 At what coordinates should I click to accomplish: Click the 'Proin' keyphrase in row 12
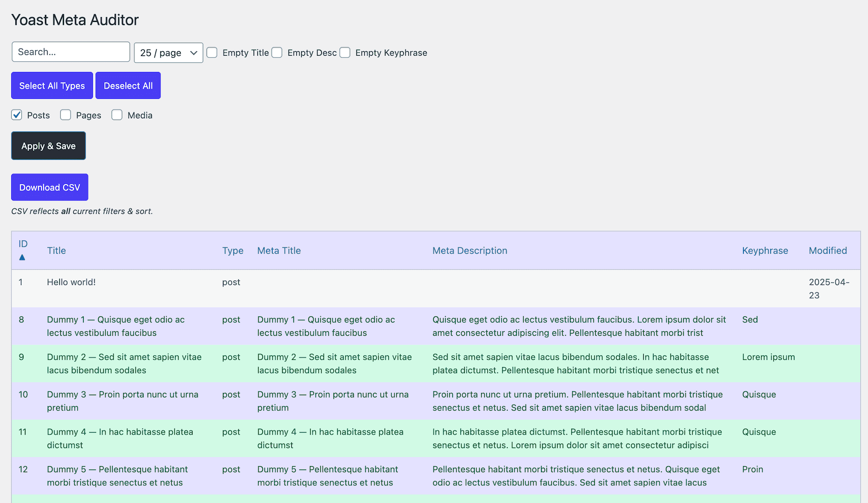point(752,469)
